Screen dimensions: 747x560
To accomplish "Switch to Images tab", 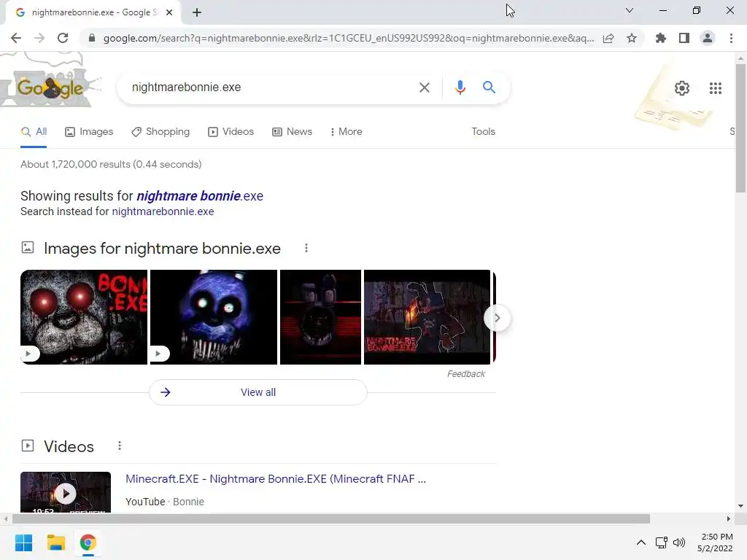I will (89, 131).
